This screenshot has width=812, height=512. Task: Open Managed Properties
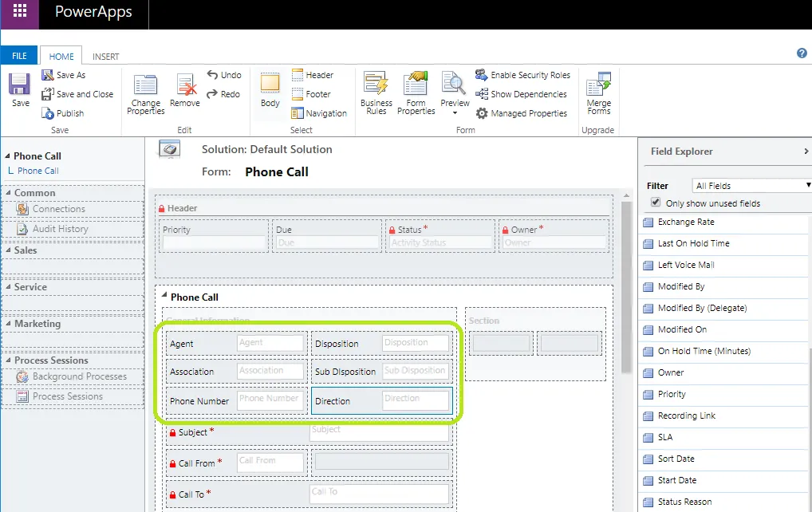coord(522,113)
